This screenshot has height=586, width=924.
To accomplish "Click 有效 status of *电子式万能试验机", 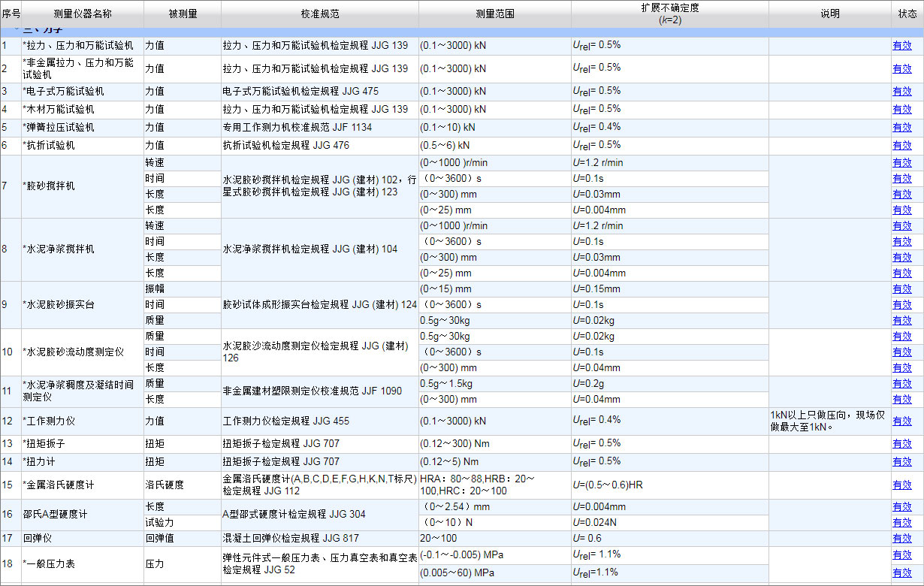I will [901, 92].
